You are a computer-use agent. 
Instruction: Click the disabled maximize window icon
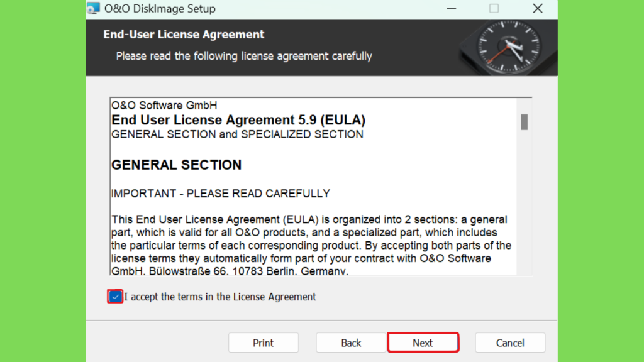[x=494, y=9]
